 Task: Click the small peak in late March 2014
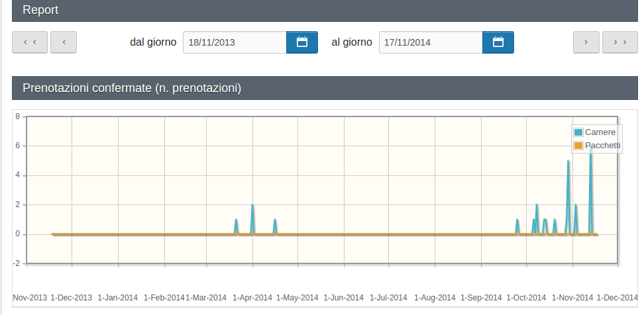click(x=236, y=220)
